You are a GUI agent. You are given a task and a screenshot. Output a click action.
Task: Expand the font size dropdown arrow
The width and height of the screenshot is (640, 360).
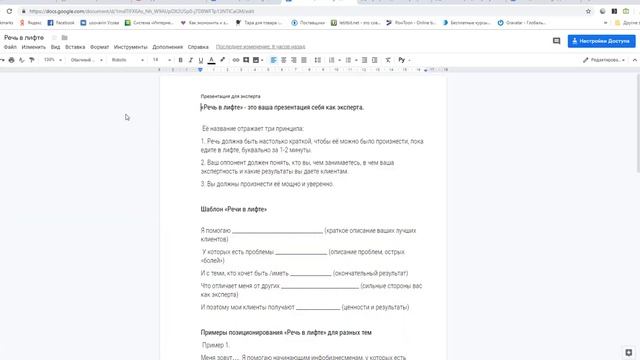[169, 60]
